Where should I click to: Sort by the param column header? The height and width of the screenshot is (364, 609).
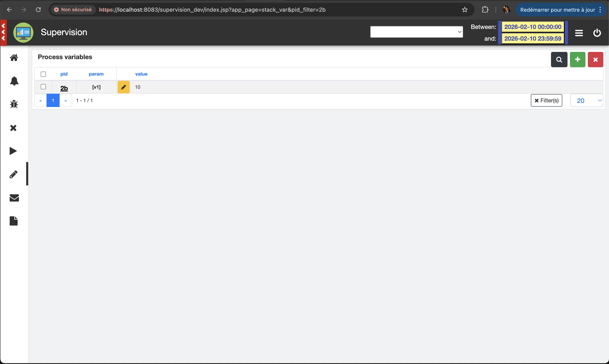point(96,74)
